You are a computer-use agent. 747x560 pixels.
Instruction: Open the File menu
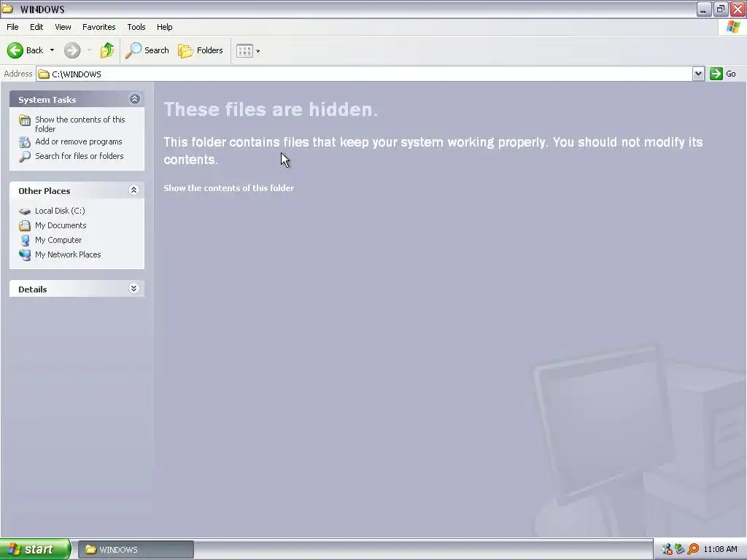[12, 27]
